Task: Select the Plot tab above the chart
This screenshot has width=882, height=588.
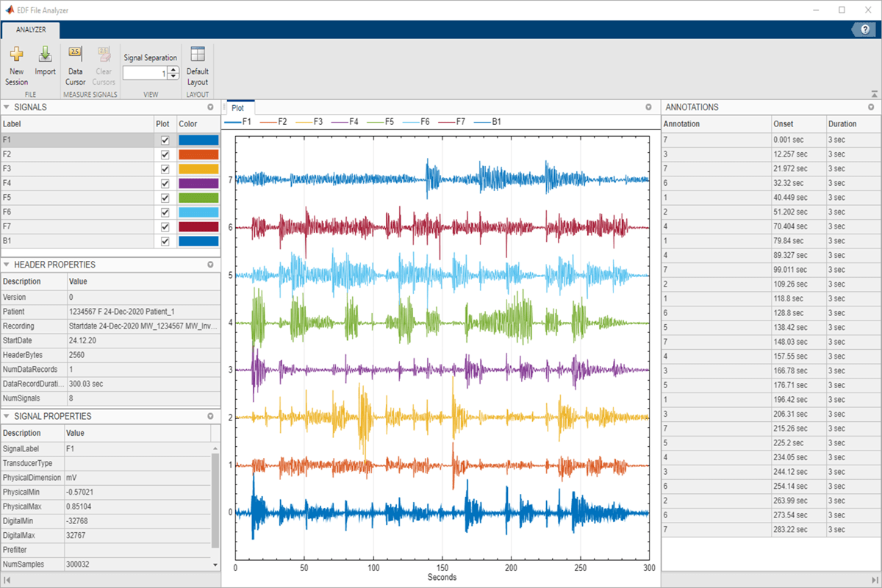Action: point(237,107)
